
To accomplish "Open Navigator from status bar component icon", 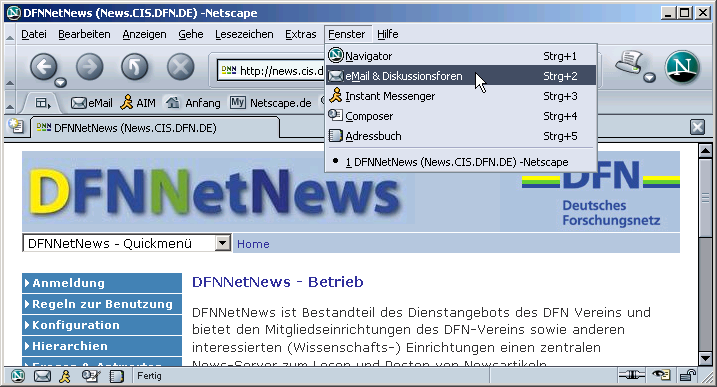I will coord(18,376).
